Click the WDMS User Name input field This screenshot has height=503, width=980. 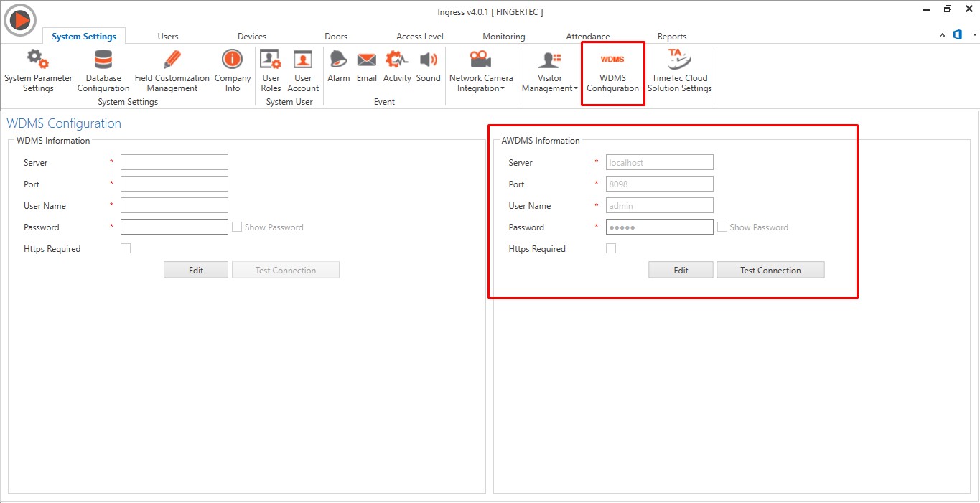click(x=174, y=205)
